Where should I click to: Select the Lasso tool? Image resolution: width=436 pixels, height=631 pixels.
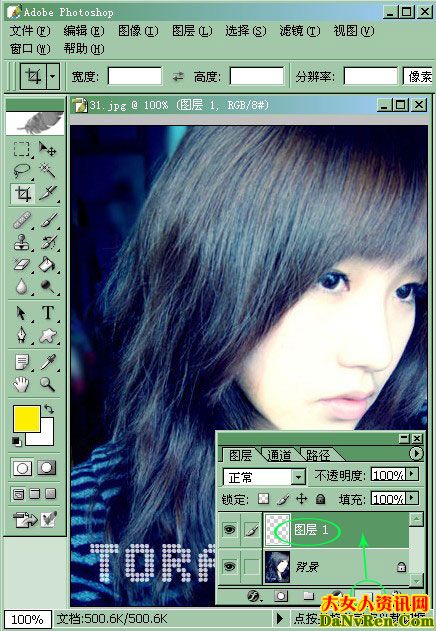pyautogui.click(x=22, y=171)
